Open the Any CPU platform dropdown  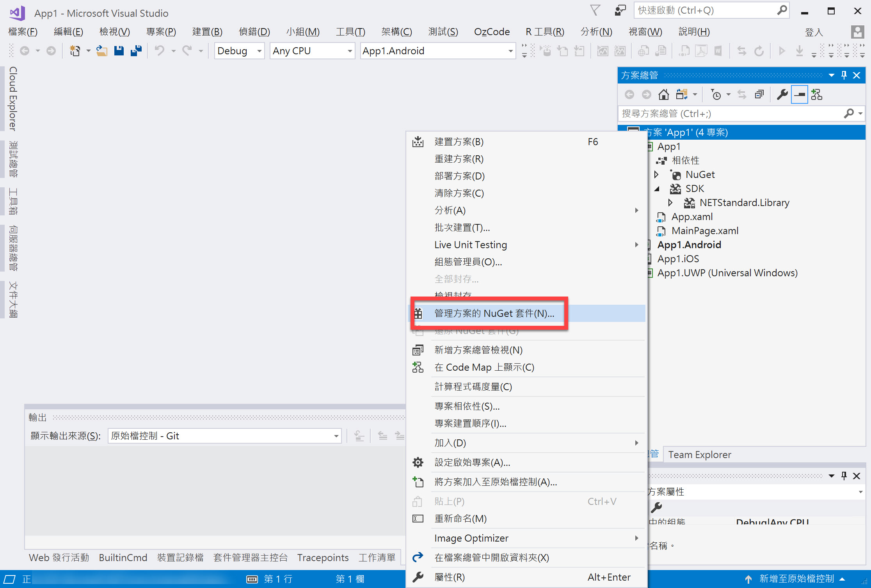pos(312,51)
